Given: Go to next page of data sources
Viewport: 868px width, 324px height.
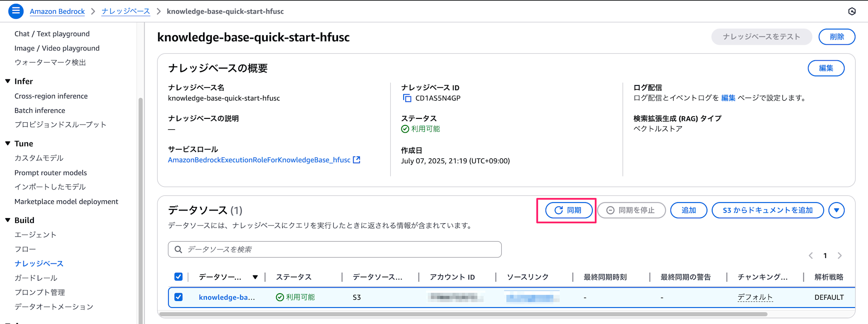Looking at the screenshot, I should coord(840,255).
